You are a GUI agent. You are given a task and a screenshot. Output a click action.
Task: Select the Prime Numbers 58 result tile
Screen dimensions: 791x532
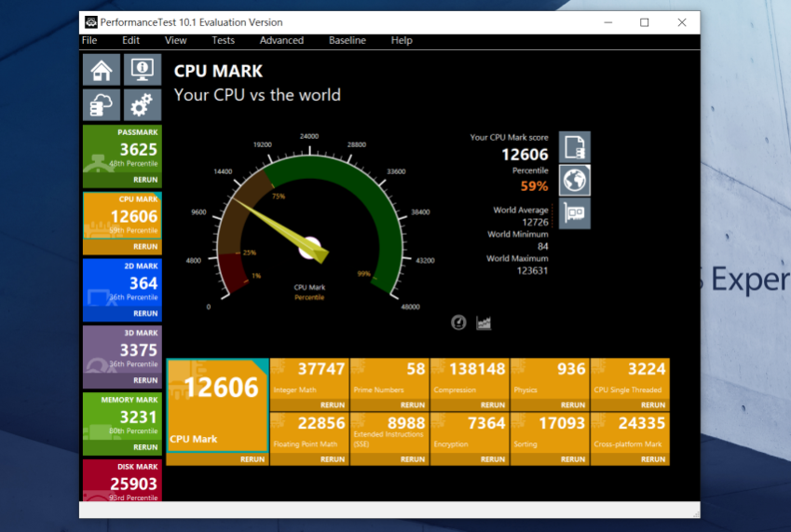[x=389, y=378]
